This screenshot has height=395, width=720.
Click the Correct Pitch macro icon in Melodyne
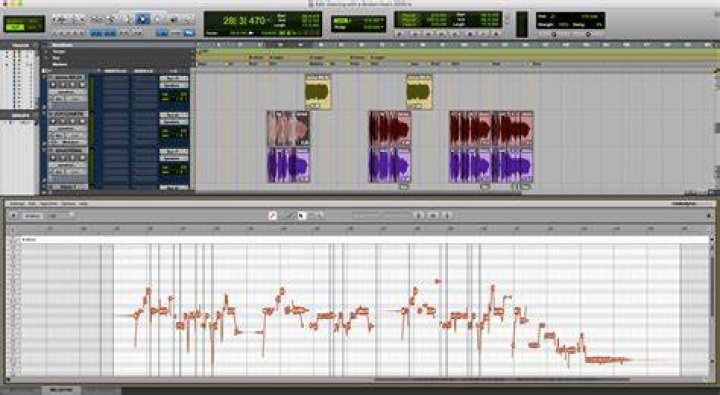coord(419,215)
